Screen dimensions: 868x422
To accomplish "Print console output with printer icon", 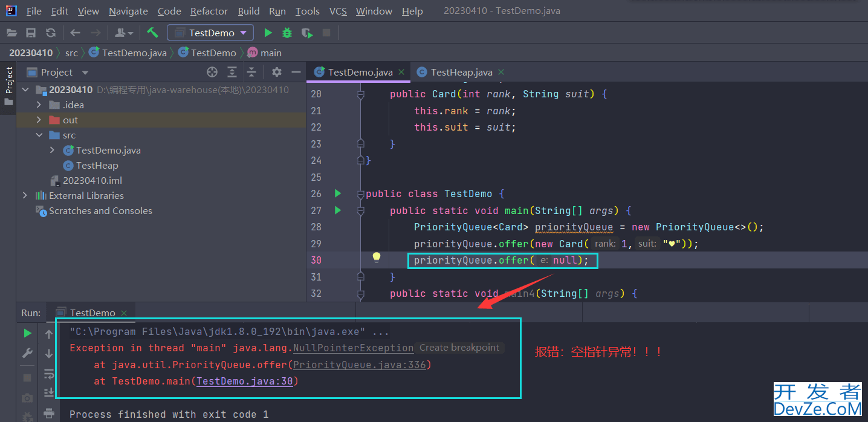I will (x=49, y=414).
